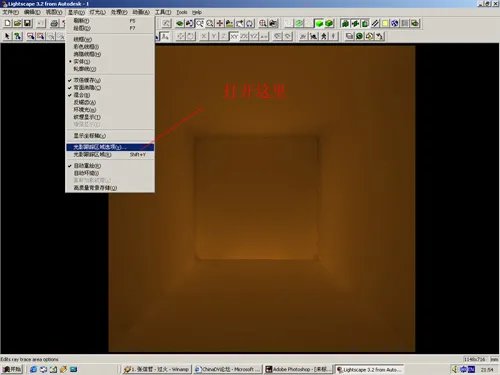Click the green circular icon in second toolbar
Image resolution: width=500 pixels, height=375 pixels.
point(359,36)
